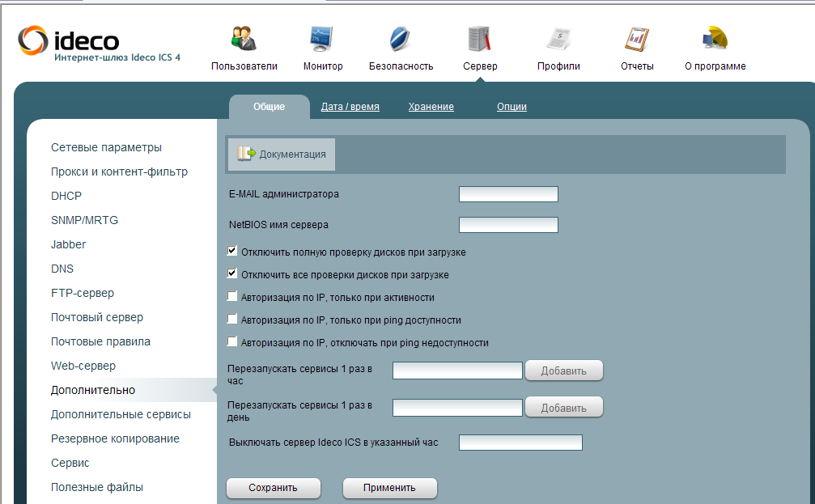Open Web-сервер in sidebar

pos(83,366)
